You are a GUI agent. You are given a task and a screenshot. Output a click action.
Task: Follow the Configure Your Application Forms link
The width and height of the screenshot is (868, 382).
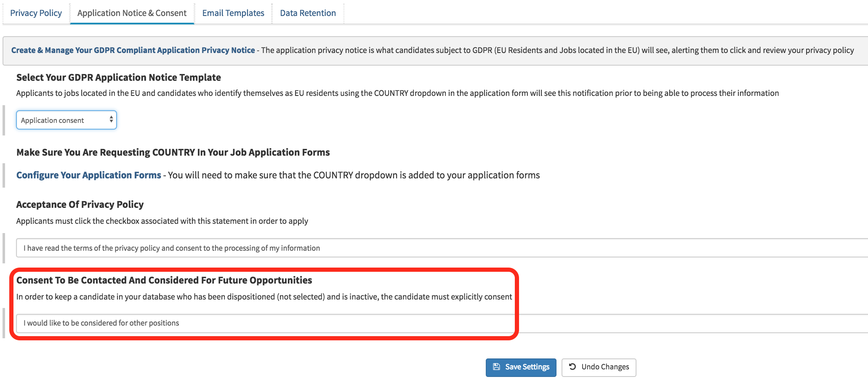pos(89,175)
